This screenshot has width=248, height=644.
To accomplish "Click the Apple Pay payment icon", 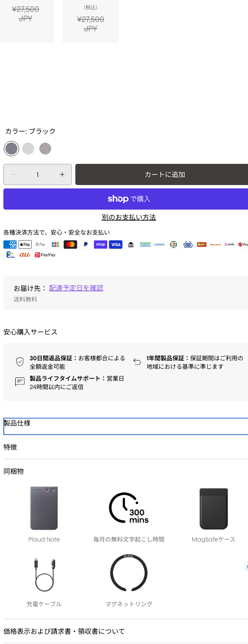I will point(25,244).
